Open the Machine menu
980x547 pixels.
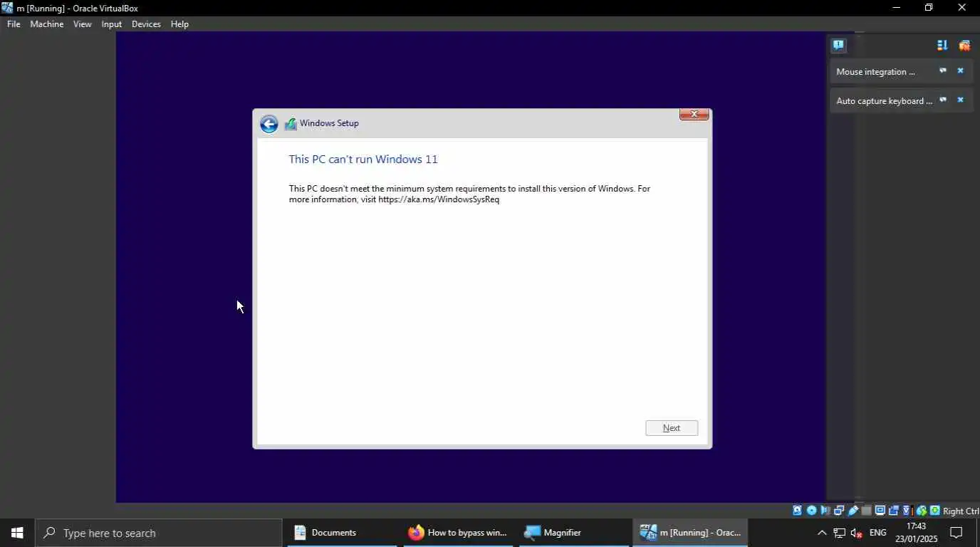coord(46,24)
